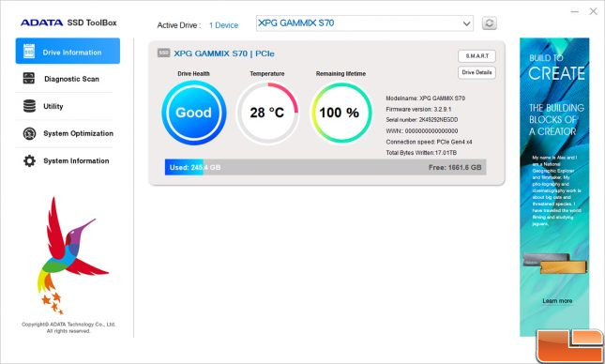This screenshot has width=605, height=364.
Task: Click the '1 Device' link
Action: (x=224, y=25)
